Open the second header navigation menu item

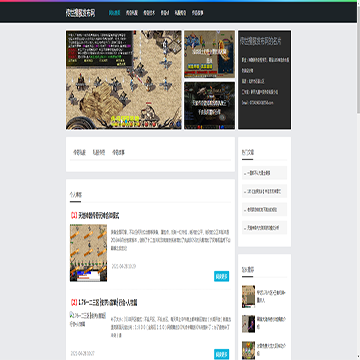pos(132,13)
